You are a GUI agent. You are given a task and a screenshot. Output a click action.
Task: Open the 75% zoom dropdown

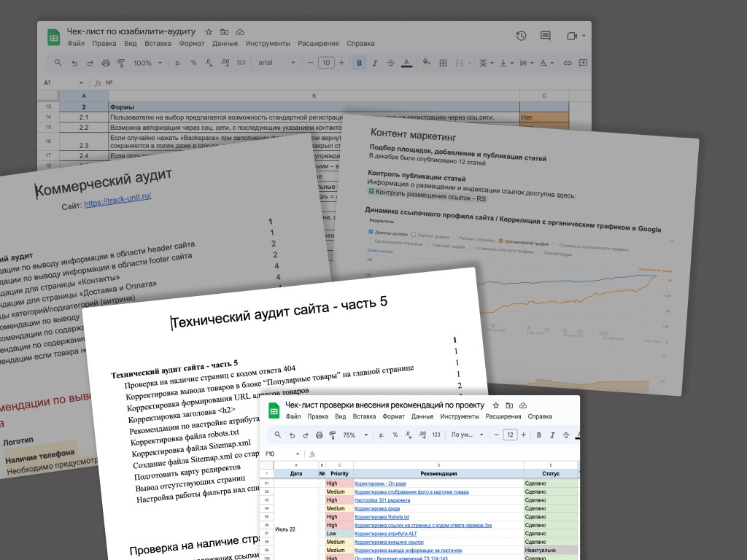[x=355, y=435]
